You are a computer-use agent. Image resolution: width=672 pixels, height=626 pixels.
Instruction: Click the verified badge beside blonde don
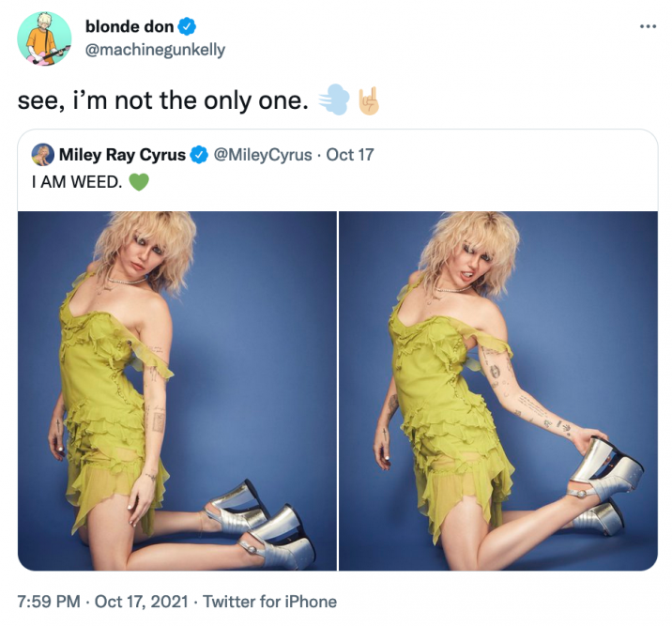click(x=187, y=28)
